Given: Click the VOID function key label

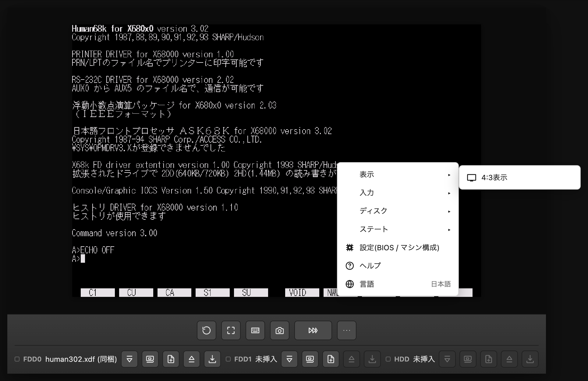Looking at the screenshot, I should [x=302, y=293].
